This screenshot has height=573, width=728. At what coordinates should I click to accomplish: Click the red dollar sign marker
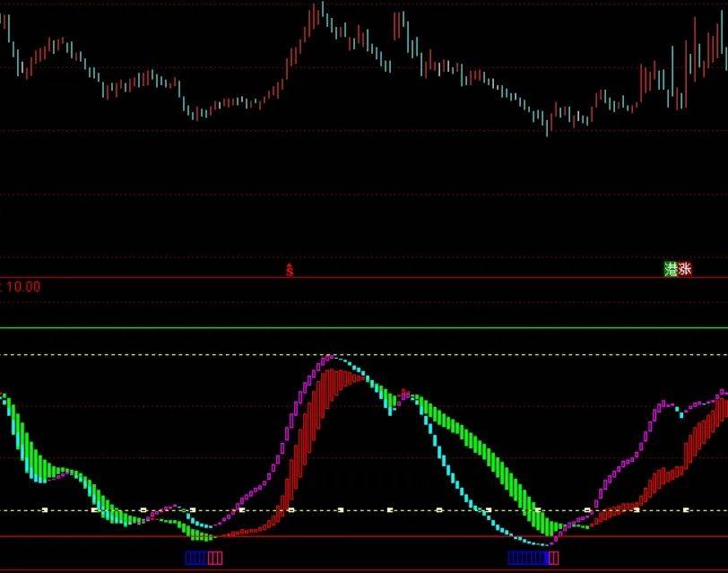290,270
